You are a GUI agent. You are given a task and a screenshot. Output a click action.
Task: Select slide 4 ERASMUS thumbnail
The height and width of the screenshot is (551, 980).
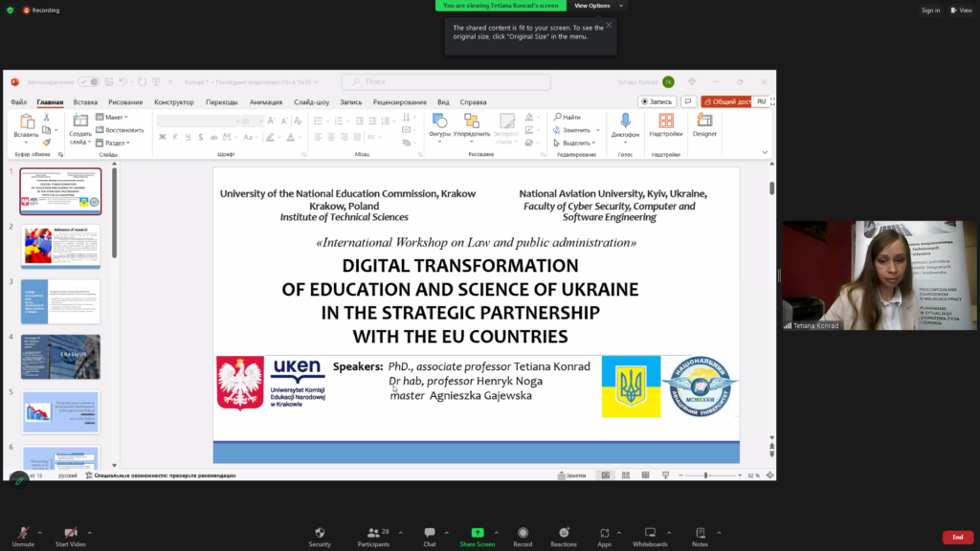pos(60,357)
